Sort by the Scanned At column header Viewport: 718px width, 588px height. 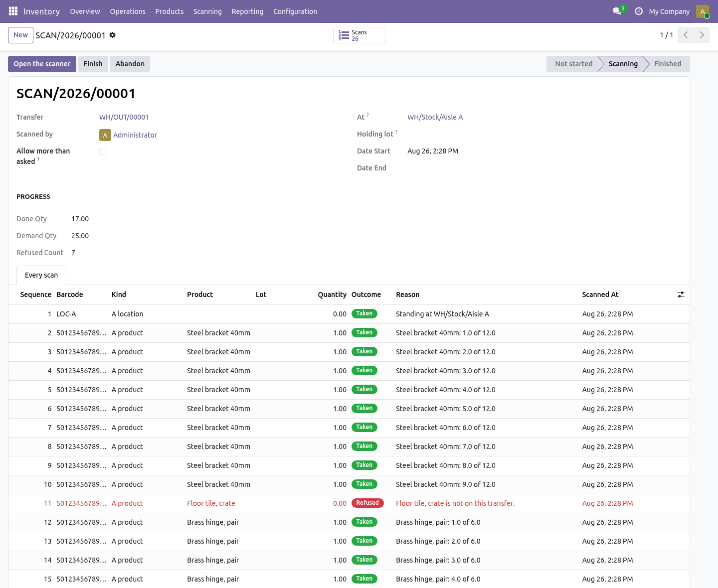[600, 294]
